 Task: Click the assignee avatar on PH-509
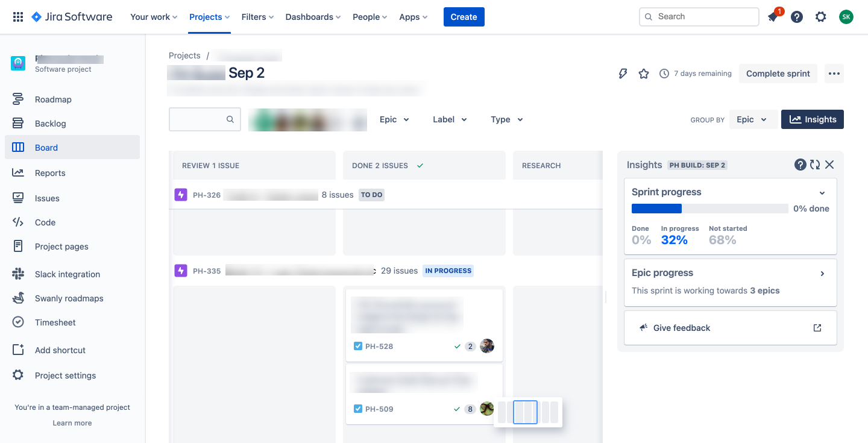[x=486, y=409]
